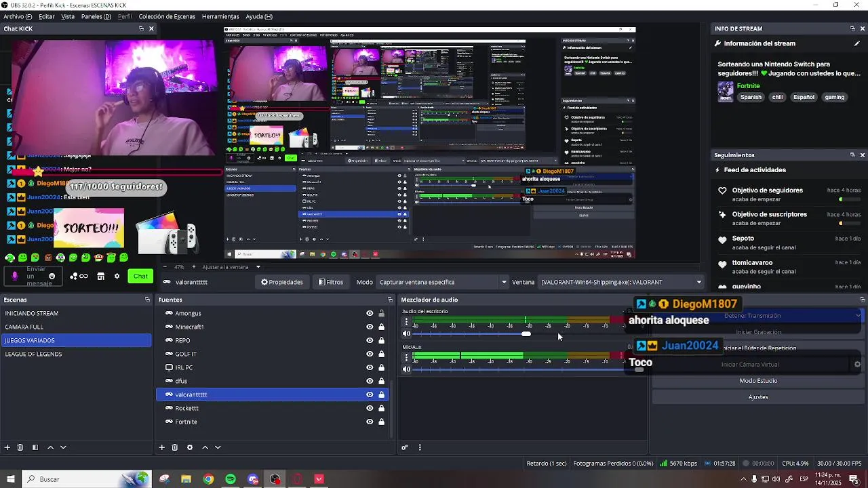Image resolution: width=868 pixels, height=488 pixels.
Task: Open Spotify from the taskbar
Action: (x=231, y=479)
